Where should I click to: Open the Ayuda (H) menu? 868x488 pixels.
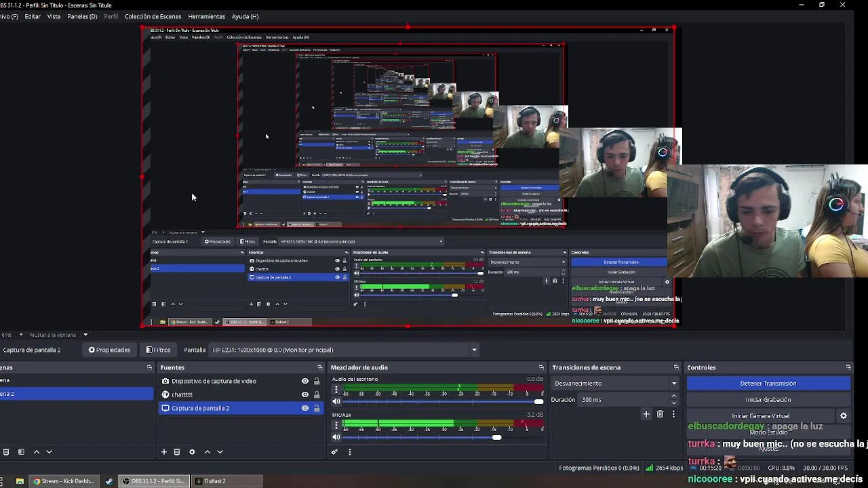pyautogui.click(x=245, y=16)
